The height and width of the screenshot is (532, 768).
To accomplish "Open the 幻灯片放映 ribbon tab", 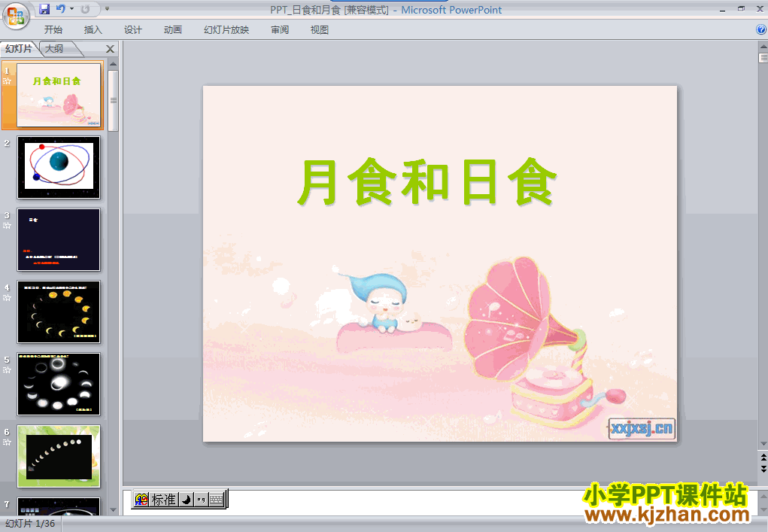I will pos(226,30).
